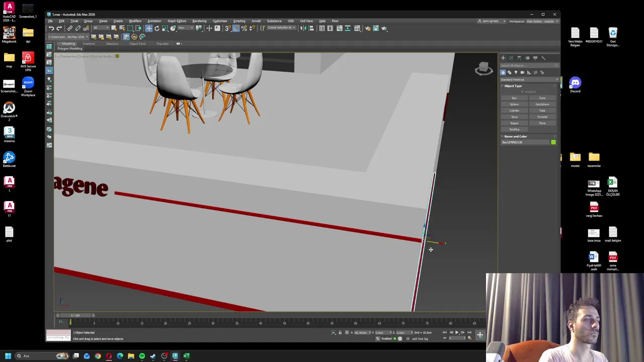The image size is (644, 362).
Task: Click the Box primitive button
Action: tap(514, 98)
